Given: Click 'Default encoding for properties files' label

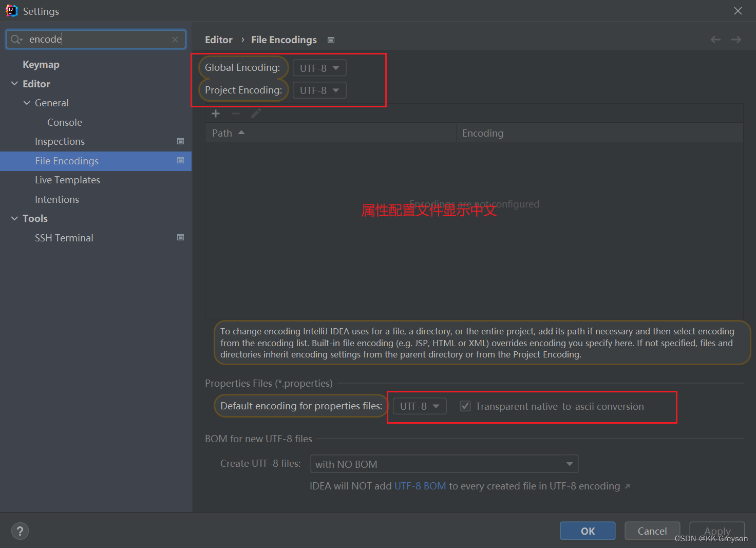Looking at the screenshot, I should [x=301, y=406].
